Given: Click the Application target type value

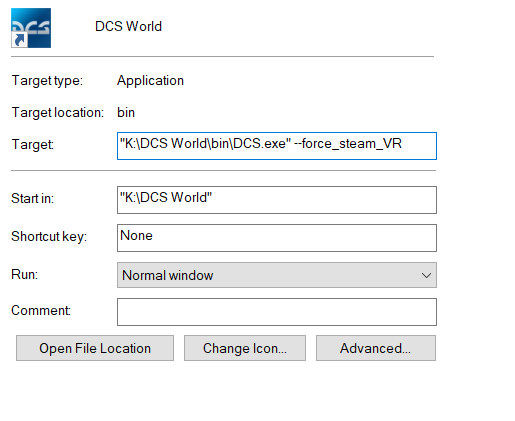Looking at the screenshot, I should 150,81.
